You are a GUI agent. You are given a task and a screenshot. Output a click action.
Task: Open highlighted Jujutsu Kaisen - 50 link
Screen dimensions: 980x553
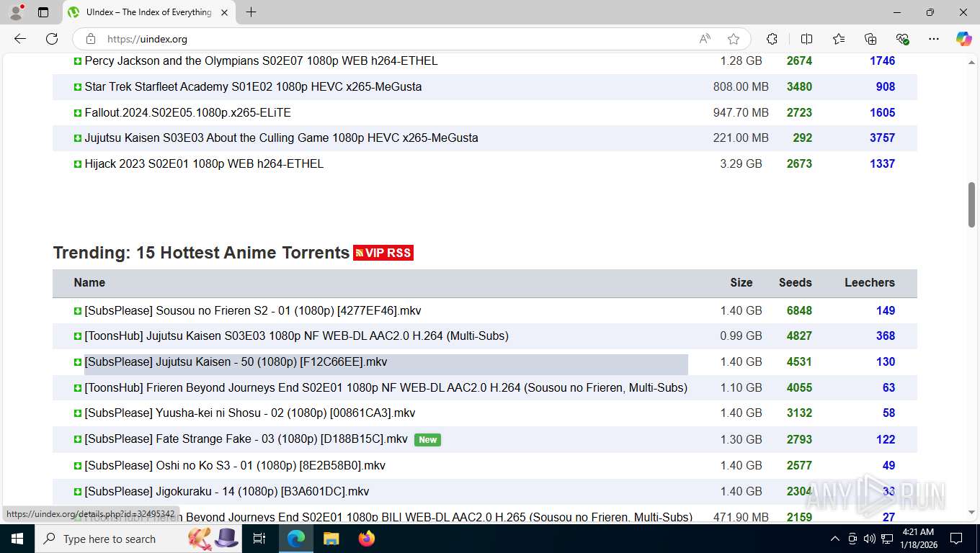coord(236,361)
